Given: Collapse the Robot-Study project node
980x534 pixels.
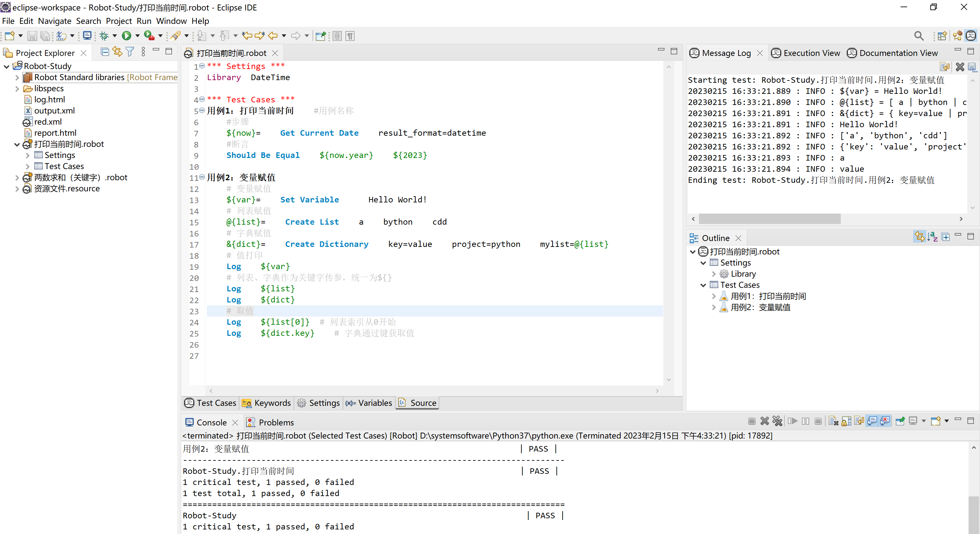Looking at the screenshot, I should 7,66.
